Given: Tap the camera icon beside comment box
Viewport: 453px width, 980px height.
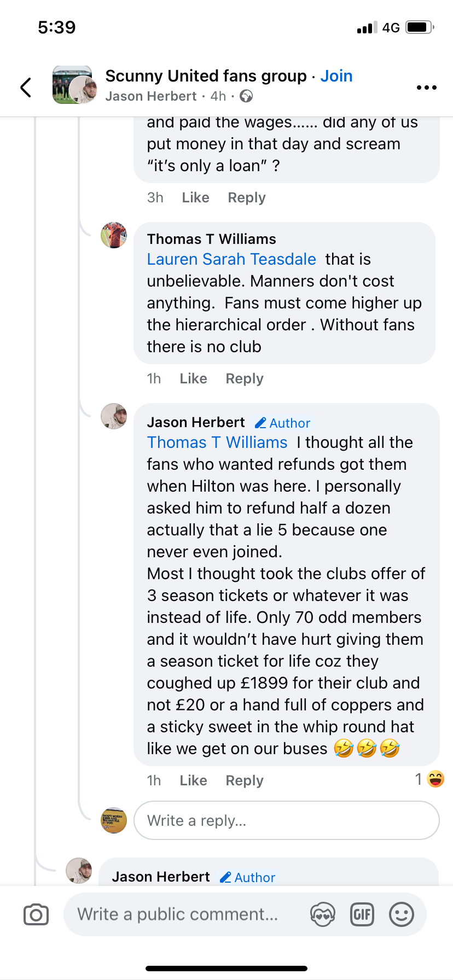Looking at the screenshot, I should (36, 915).
